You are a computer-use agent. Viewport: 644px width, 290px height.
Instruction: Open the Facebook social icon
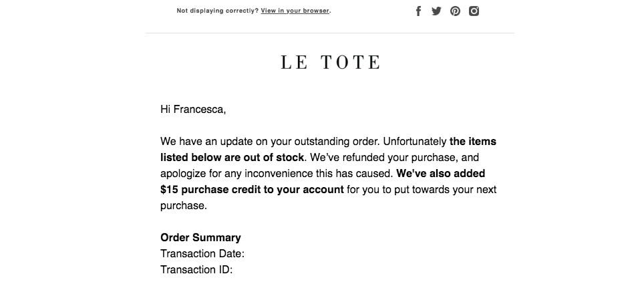pos(418,11)
